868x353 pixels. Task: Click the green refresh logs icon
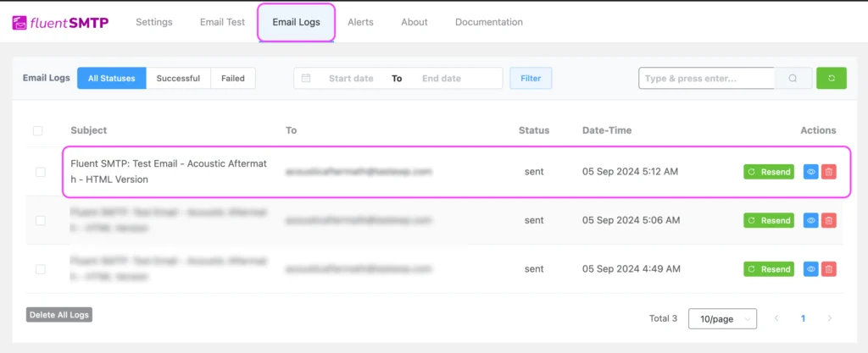[832, 78]
